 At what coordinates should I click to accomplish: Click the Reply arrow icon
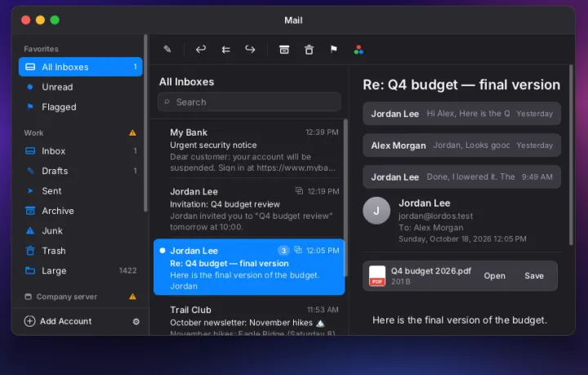point(201,49)
